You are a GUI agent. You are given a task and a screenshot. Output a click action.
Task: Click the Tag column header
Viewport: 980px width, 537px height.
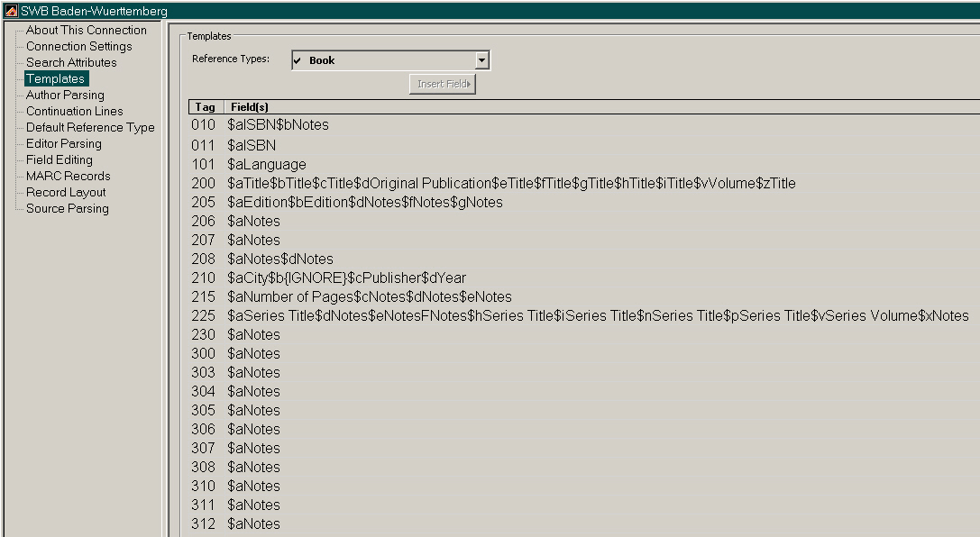205,106
